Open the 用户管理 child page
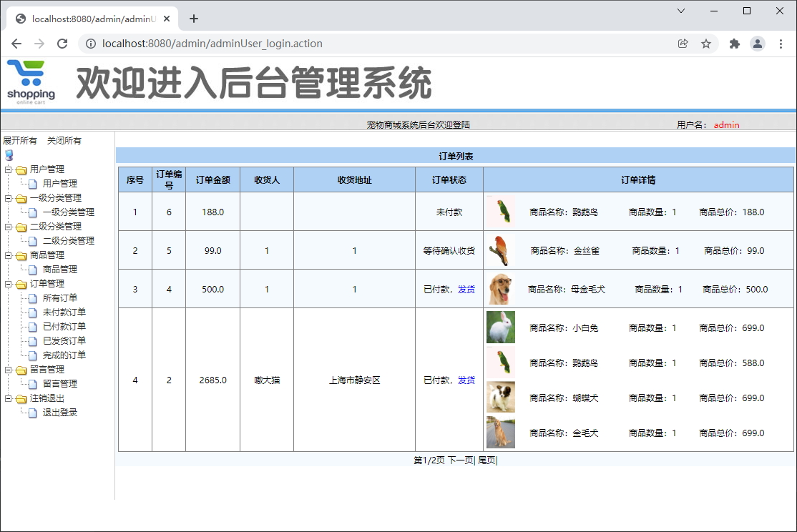Image resolution: width=797 pixels, height=532 pixels. click(60, 184)
